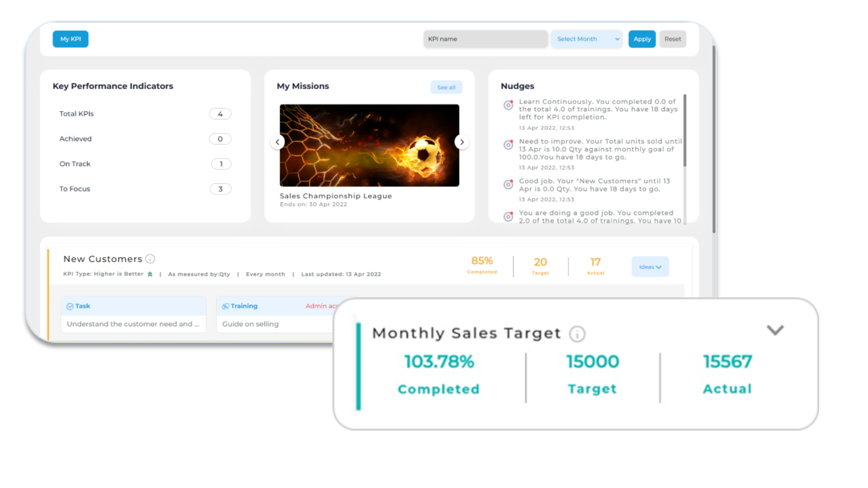Click the info icon beside New Customers
Viewport: 868px width, 488px height.
(x=150, y=258)
